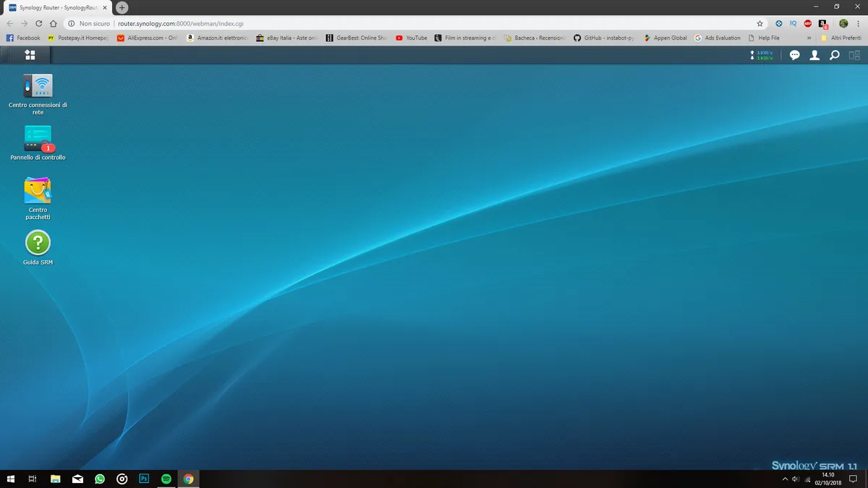Open the GearBest bookmark
This screenshot has width=868, height=488.
coord(357,38)
